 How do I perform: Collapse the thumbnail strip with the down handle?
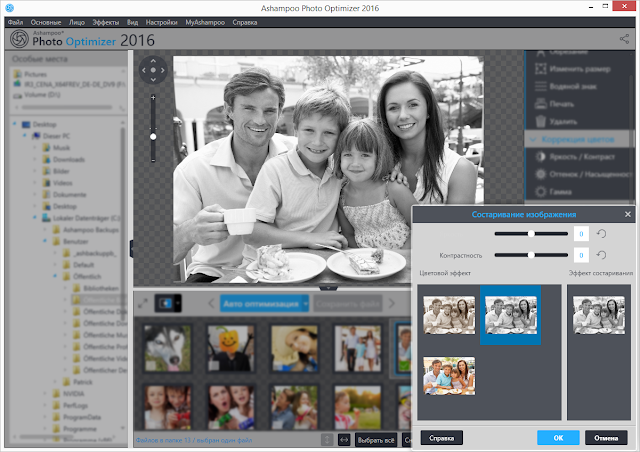(329, 288)
